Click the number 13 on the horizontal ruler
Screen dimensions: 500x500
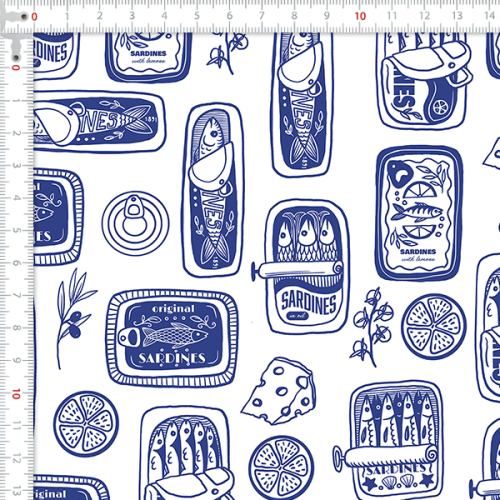(x=457, y=16)
